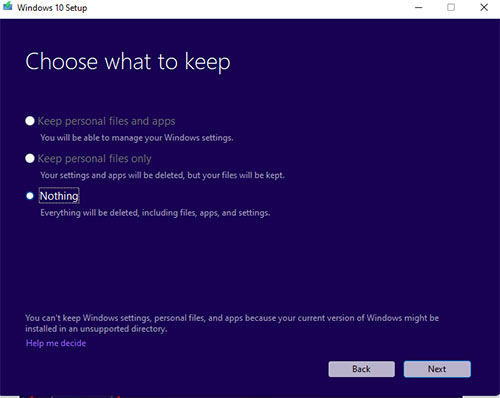Click the Windows 10 Setup title text
Image resolution: width=500 pixels, height=398 pixels.
(x=52, y=8)
